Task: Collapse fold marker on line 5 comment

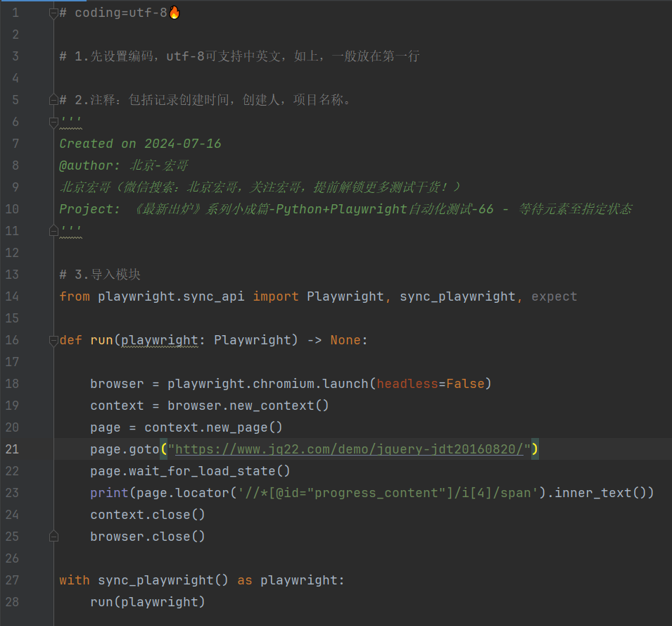Action: [x=53, y=100]
